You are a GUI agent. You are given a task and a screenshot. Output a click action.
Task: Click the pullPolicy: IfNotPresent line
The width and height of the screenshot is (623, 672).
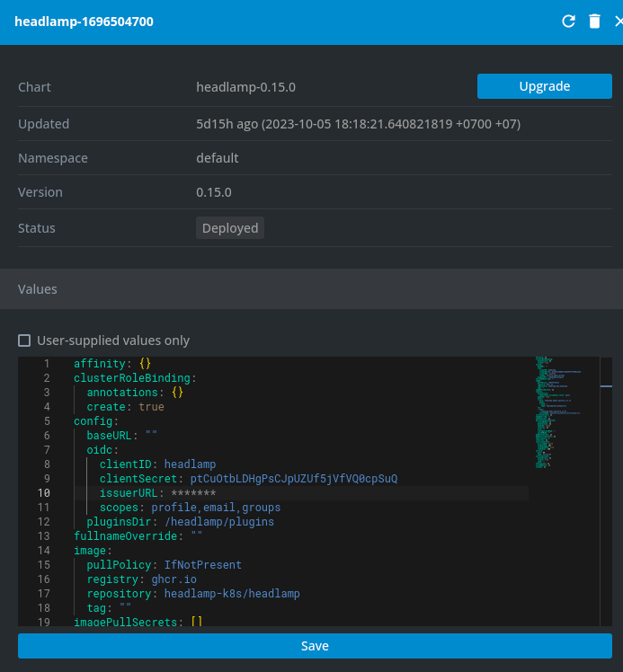pos(164,565)
